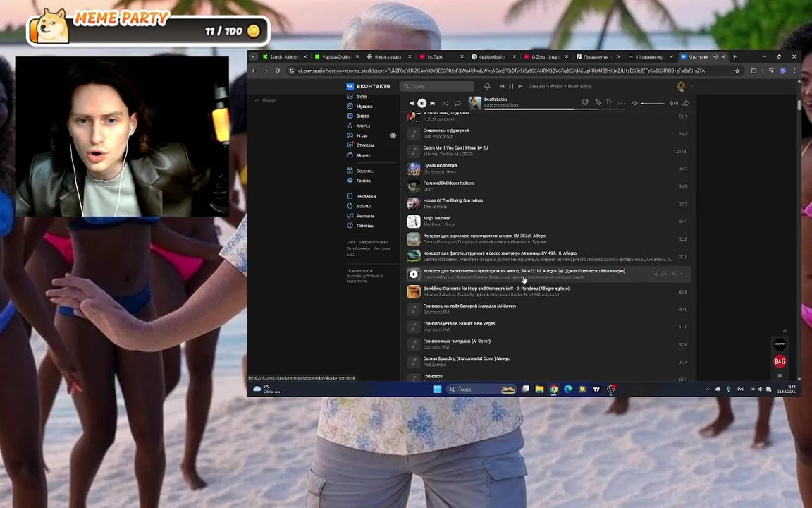Open the Chrome tab search dropdown
The width and height of the screenshot is (812, 508).
(253, 56)
